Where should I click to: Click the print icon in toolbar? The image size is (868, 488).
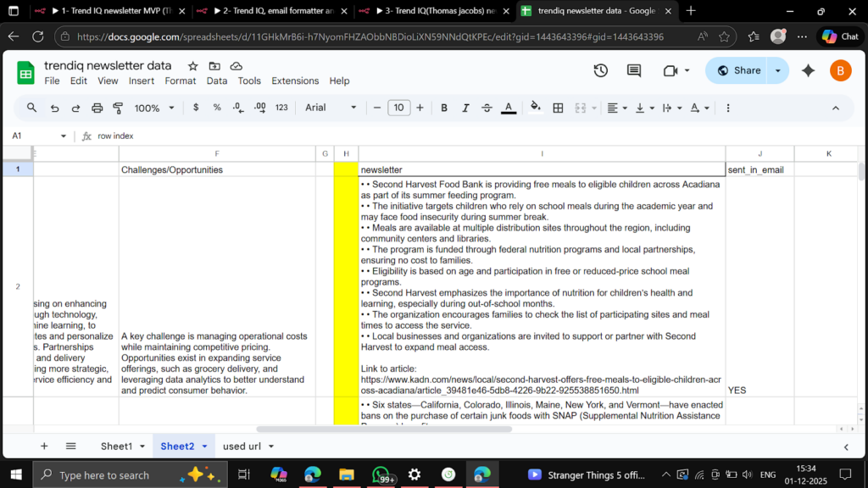(x=97, y=108)
